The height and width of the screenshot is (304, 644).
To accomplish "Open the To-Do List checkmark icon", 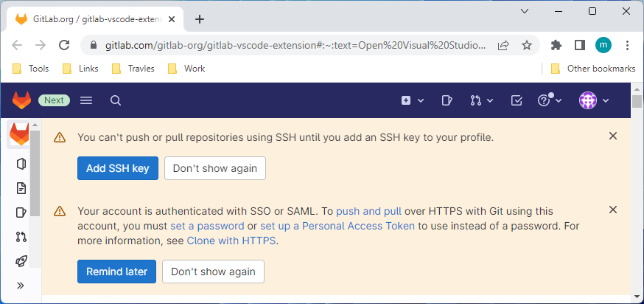I will [517, 100].
